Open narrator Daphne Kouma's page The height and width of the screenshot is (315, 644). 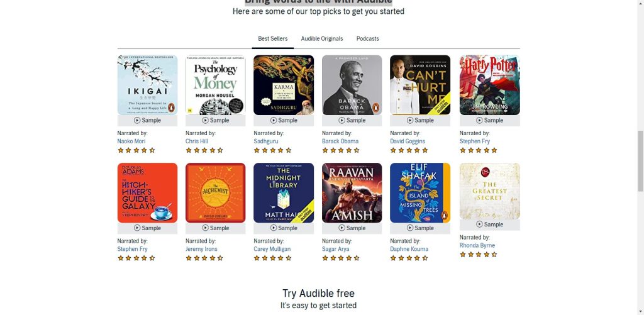tap(409, 249)
